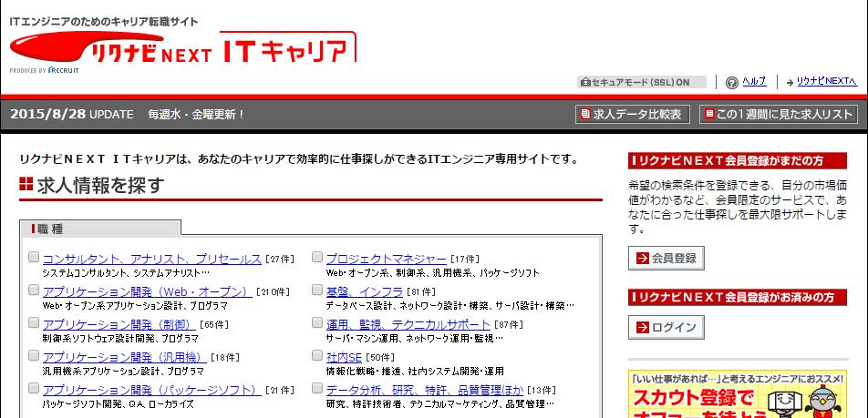This screenshot has width=868, height=418.
Task: Open この1週間に見た求人リスト button
Action: point(779,115)
